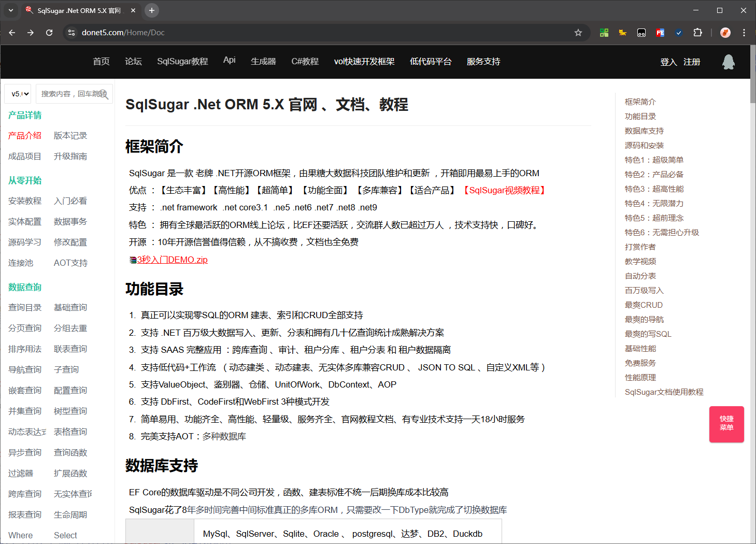Open 入门必看 in the sidebar

point(70,201)
